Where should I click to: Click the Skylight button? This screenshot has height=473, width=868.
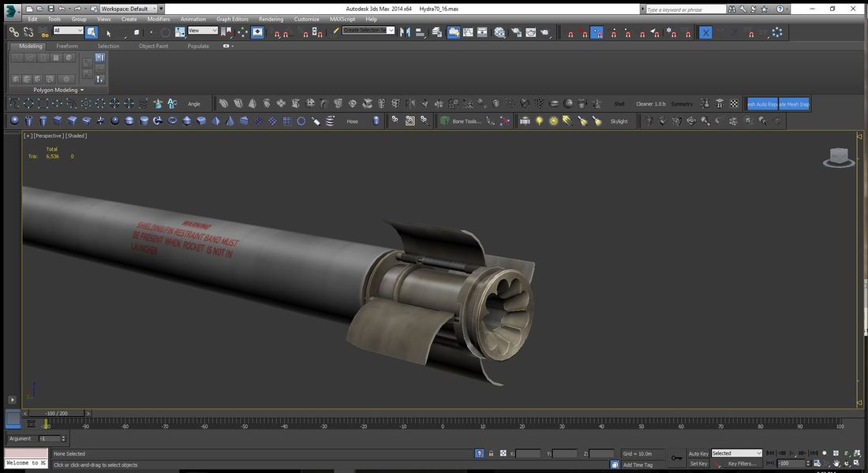point(619,121)
